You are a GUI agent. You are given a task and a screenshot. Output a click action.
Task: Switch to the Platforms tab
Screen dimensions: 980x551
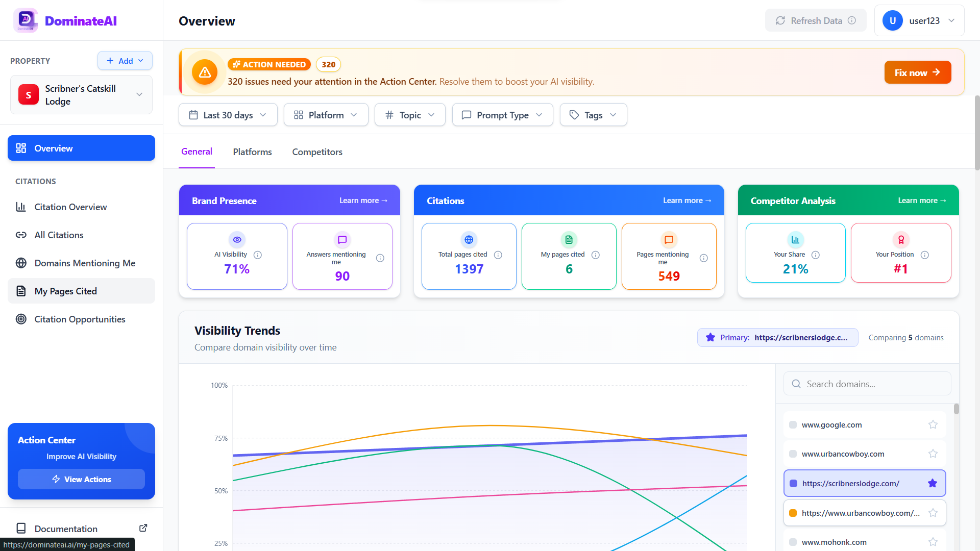point(252,152)
